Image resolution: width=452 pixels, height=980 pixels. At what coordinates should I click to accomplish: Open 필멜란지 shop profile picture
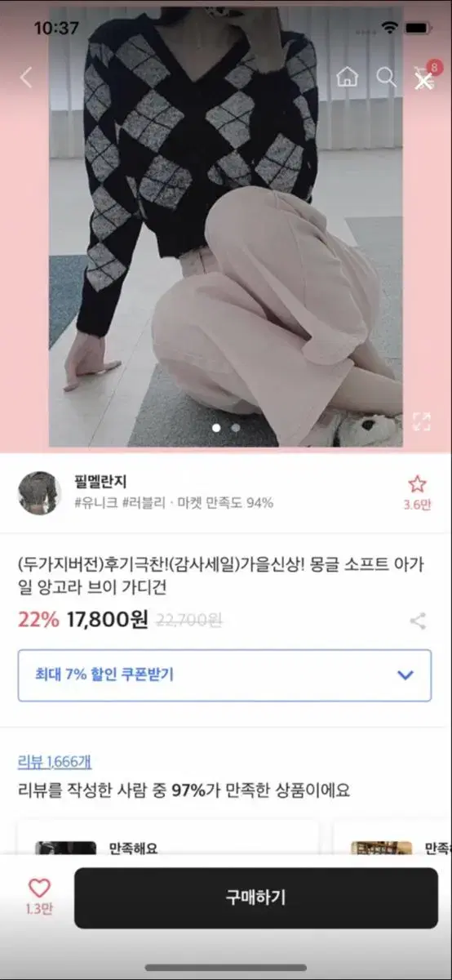[39, 492]
